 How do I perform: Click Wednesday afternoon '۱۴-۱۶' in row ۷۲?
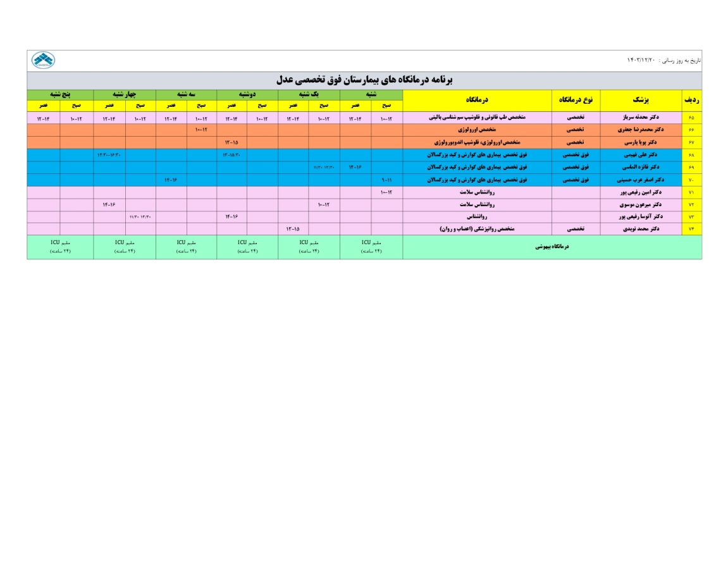point(109,205)
